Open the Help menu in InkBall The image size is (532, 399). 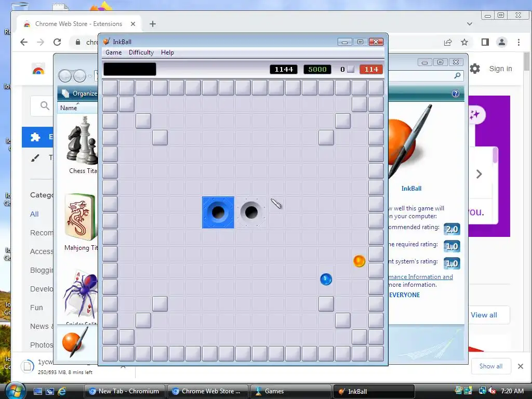click(x=167, y=52)
